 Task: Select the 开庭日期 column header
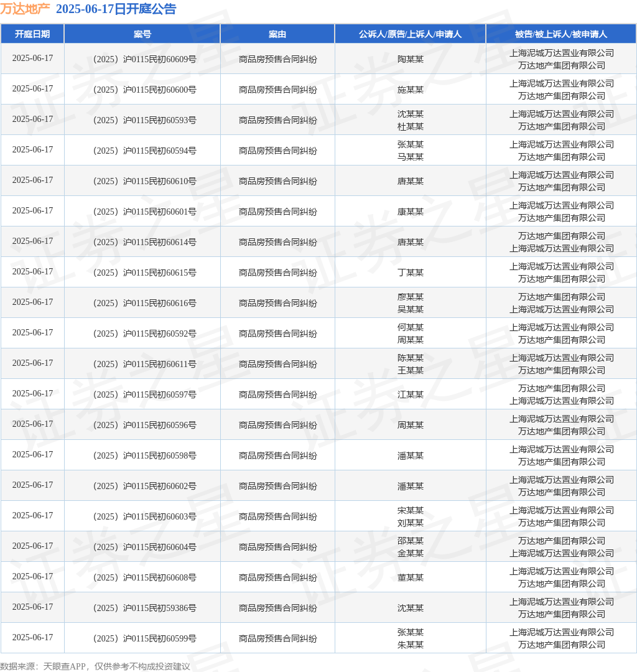[x=32, y=34]
